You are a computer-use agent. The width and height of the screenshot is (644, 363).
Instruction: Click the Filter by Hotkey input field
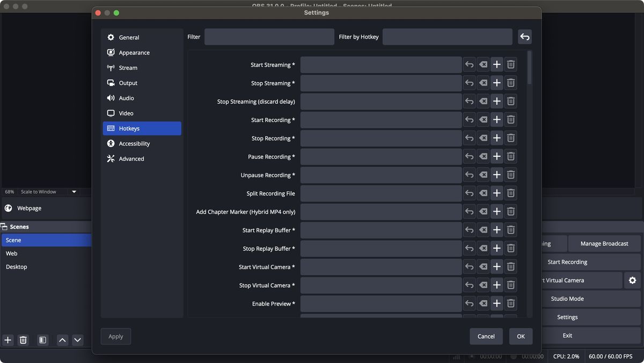point(447,37)
